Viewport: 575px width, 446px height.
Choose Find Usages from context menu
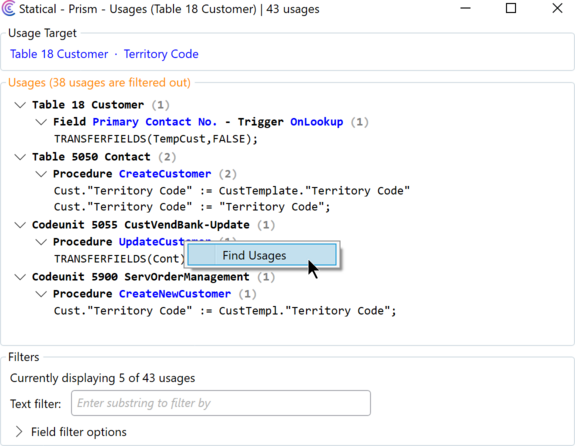point(262,255)
